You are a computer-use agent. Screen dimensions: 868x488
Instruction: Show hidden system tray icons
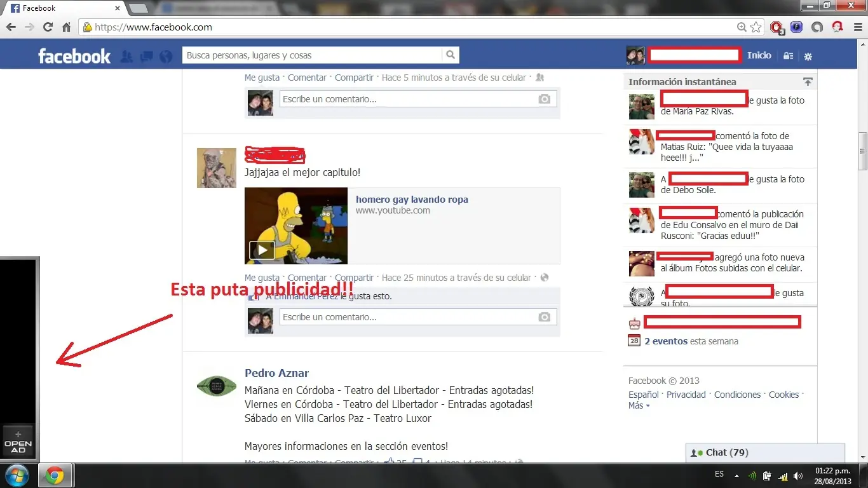(x=736, y=475)
